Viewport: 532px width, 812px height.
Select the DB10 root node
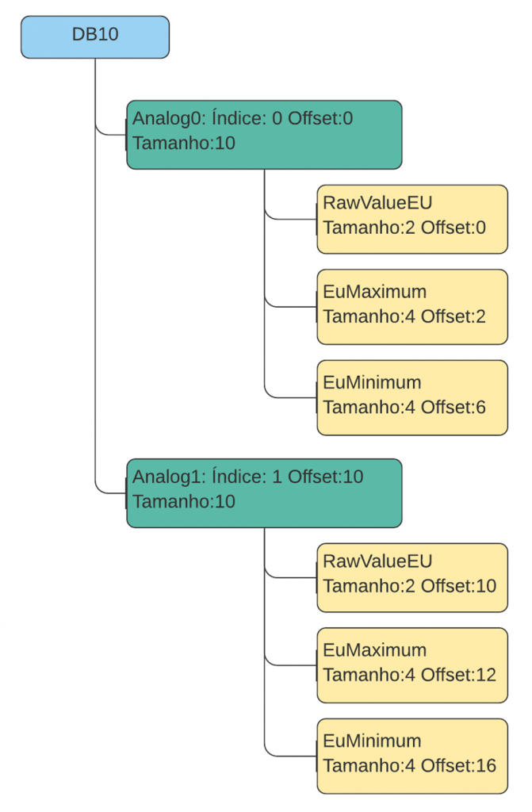95,36
